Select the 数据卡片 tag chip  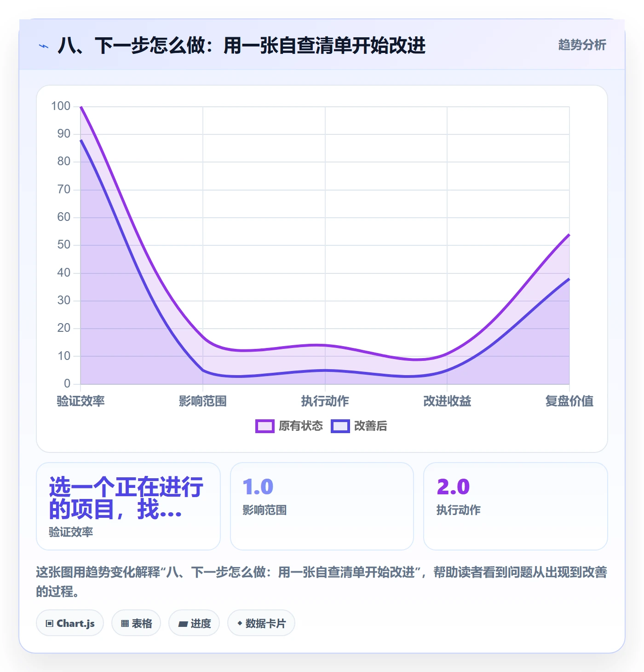click(x=261, y=623)
